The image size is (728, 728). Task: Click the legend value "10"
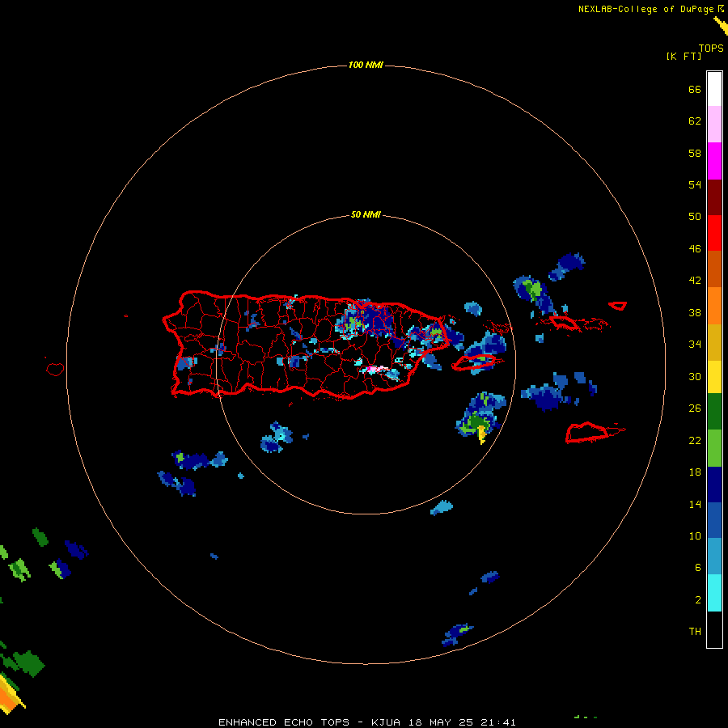coord(695,536)
